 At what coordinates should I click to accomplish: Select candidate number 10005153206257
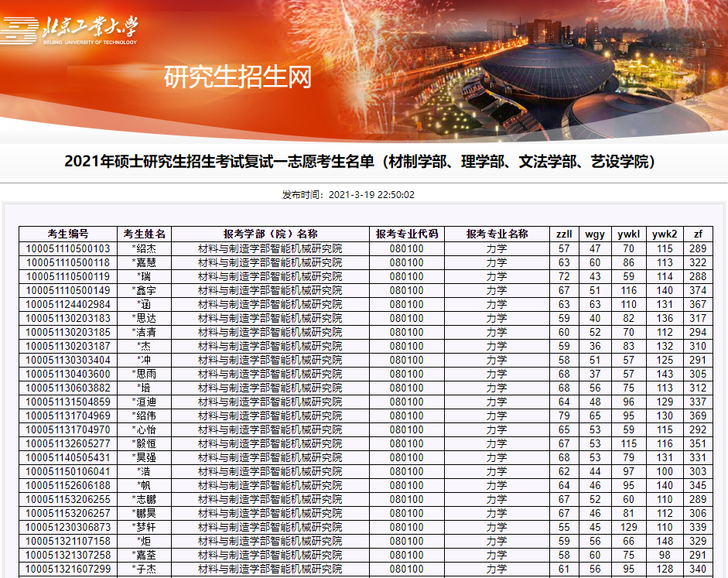[x=68, y=514]
